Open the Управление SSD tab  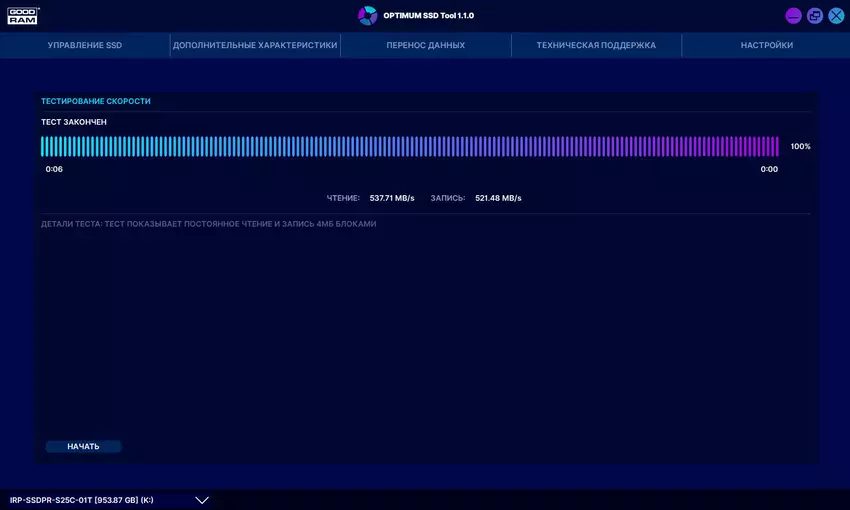(85, 45)
